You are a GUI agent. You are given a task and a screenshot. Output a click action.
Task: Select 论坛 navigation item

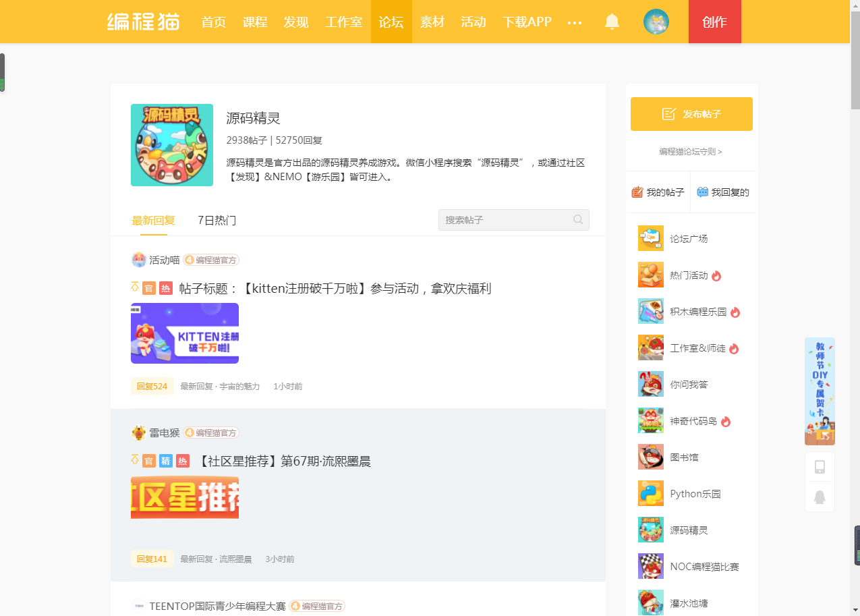[391, 22]
